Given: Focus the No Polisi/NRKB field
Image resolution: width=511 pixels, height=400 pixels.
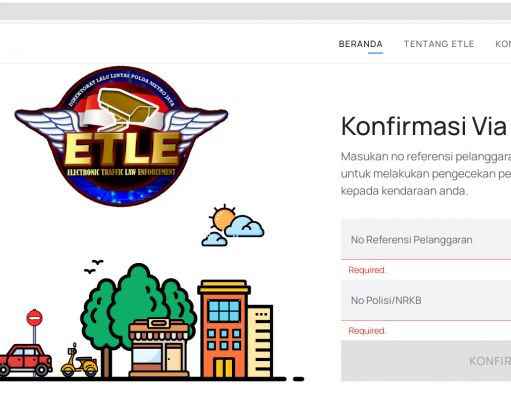Looking at the screenshot, I should pyautogui.click(x=426, y=300).
